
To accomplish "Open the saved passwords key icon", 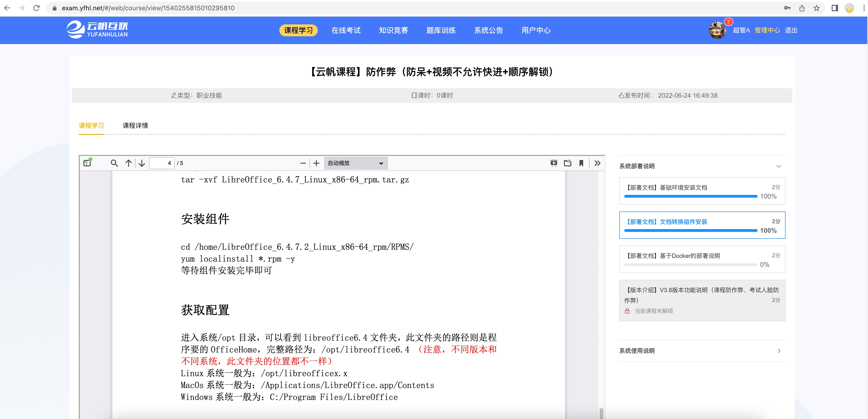I will tap(787, 8).
